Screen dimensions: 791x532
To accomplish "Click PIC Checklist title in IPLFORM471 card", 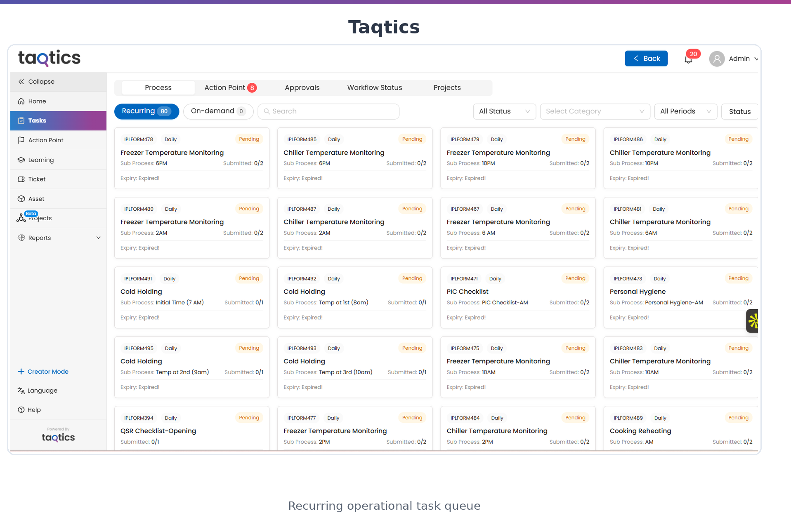I will pos(467,292).
